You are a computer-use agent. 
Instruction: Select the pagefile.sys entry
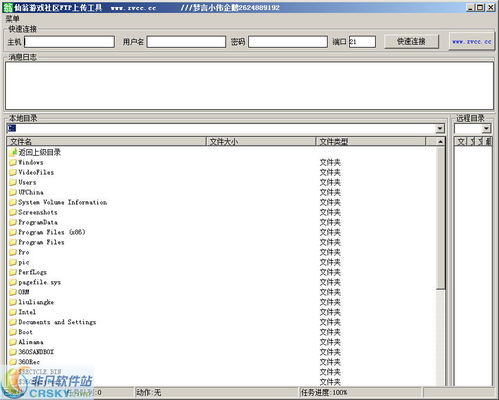click(x=39, y=282)
